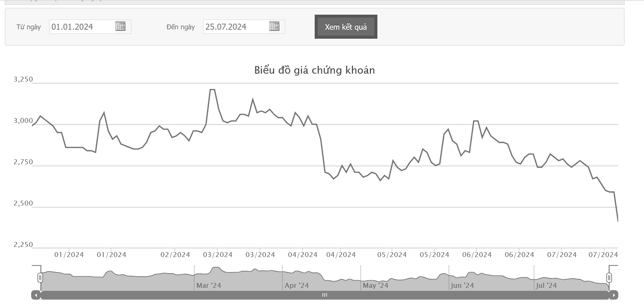This screenshot has height=304, width=644.
Task: Click the right scroll arrow of navigator
Action: (614, 295)
